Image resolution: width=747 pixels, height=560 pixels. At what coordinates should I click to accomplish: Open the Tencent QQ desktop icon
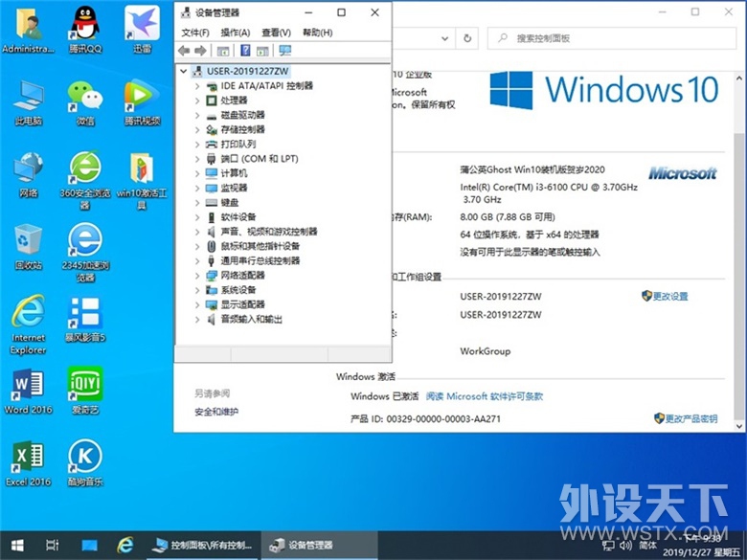[x=85, y=29]
